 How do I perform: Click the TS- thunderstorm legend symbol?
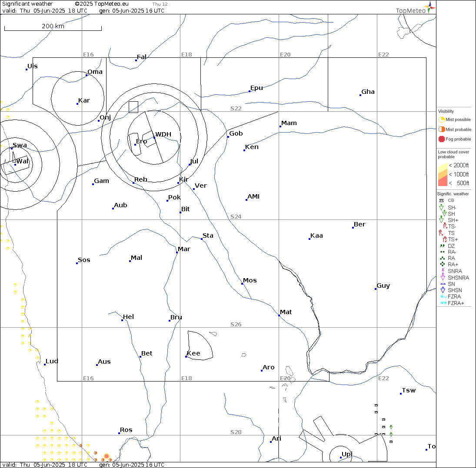pyautogui.click(x=445, y=226)
